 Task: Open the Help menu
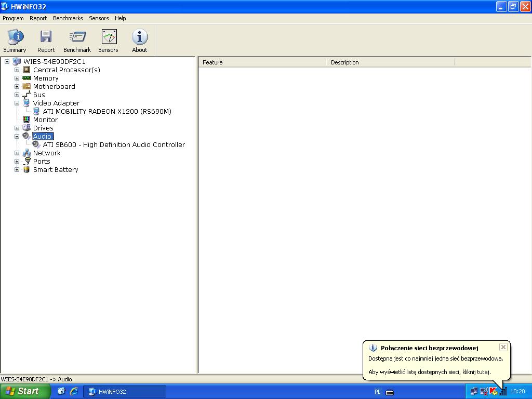point(120,18)
